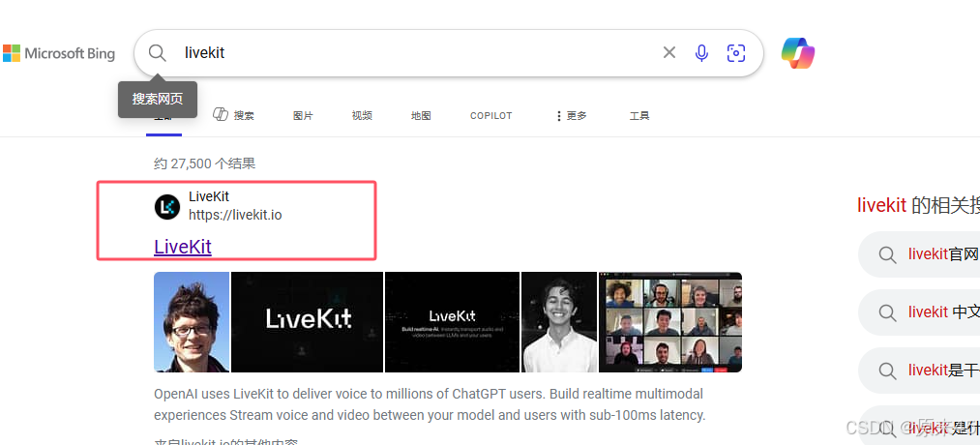This screenshot has height=445, width=980.
Task: Click the https://livekit.io URL text
Action: pos(235,215)
